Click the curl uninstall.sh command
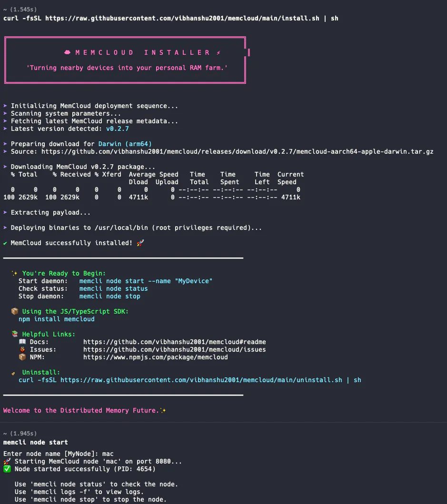 pyautogui.click(x=190, y=380)
